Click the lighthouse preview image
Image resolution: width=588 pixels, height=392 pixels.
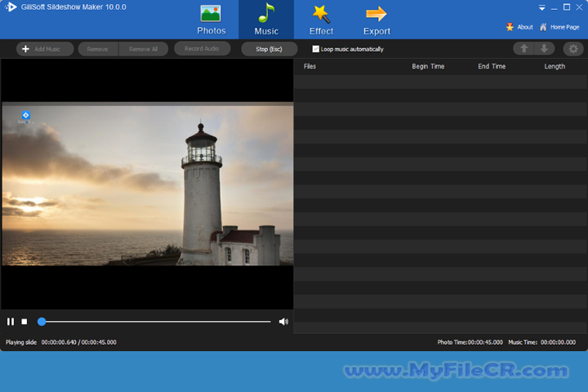click(x=148, y=184)
